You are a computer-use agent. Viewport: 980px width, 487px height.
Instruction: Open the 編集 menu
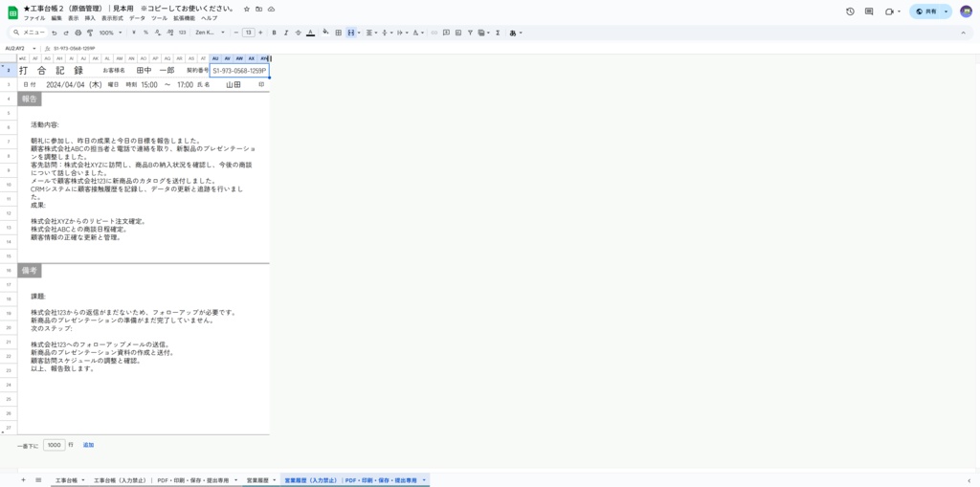[56, 18]
